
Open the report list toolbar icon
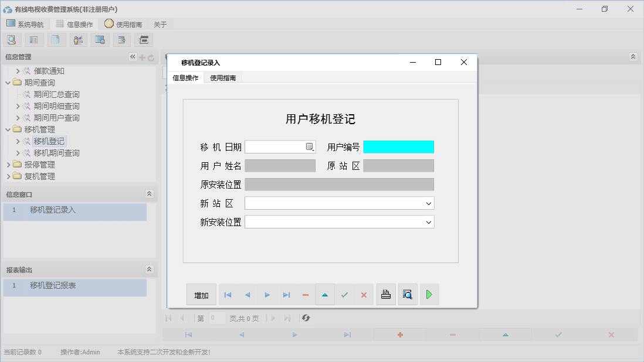(x=33, y=39)
